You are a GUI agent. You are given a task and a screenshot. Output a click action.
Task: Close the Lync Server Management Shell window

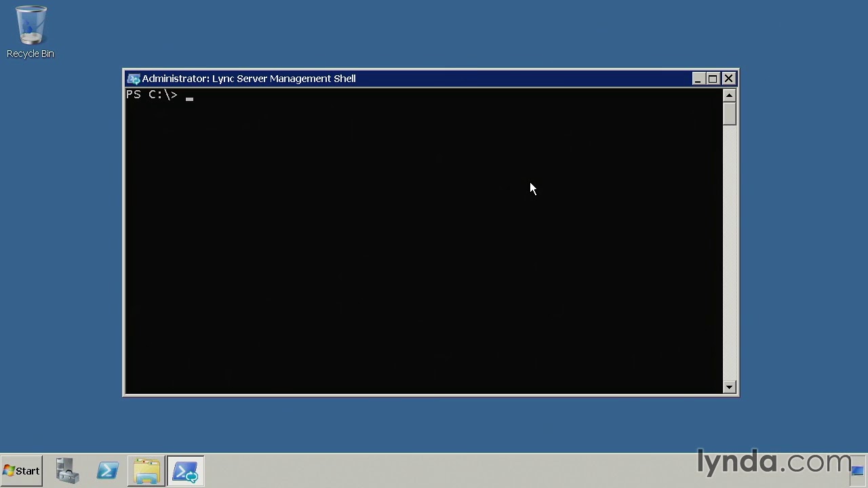pyautogui.click(x=728, y=79)
